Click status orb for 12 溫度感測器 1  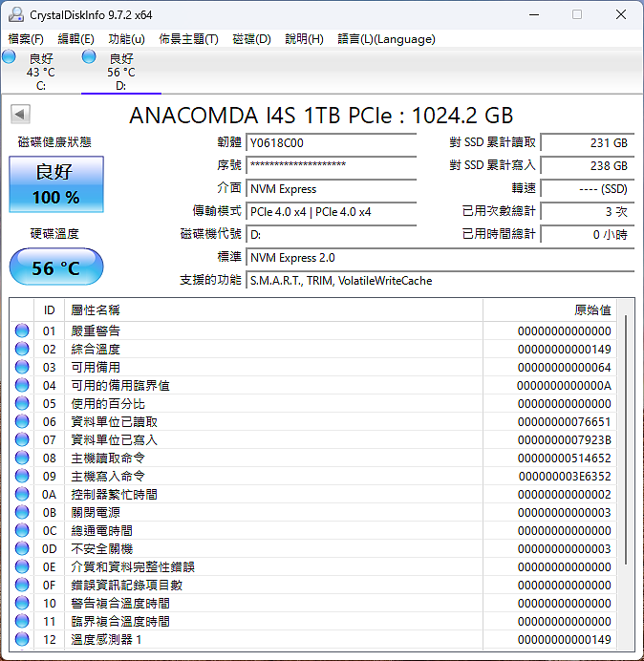(x=22, y=639)
